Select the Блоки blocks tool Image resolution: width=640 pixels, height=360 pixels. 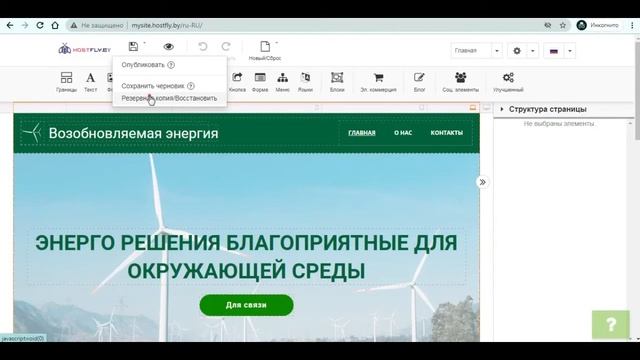point(337,82)
